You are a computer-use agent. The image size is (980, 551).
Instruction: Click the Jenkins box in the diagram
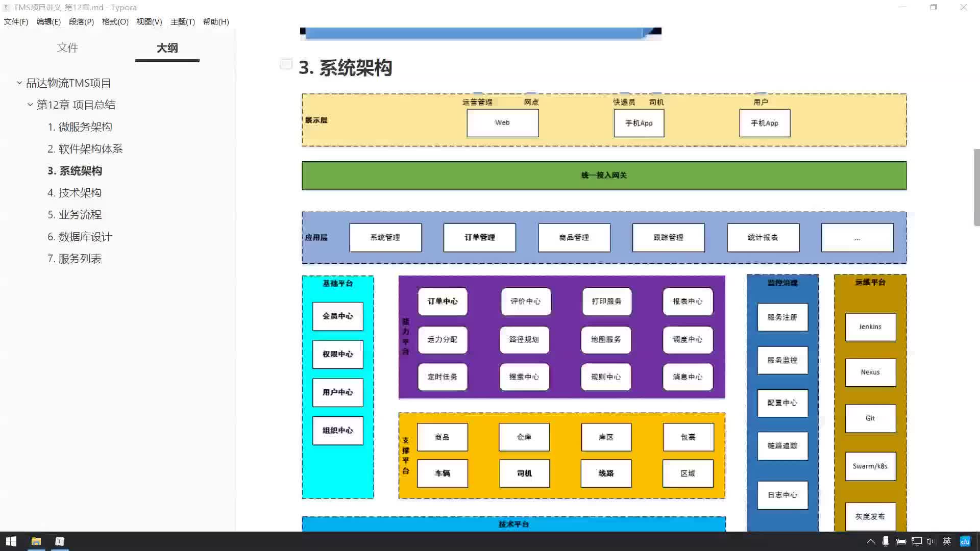[x=870, y=327]
